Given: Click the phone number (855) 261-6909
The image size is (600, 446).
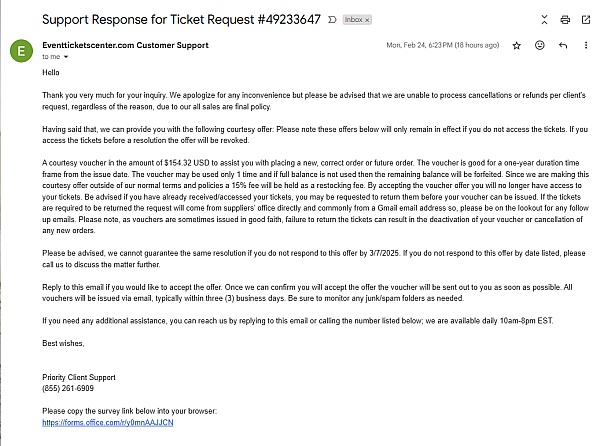Looking at the screenshot, I should click(71, 387).
